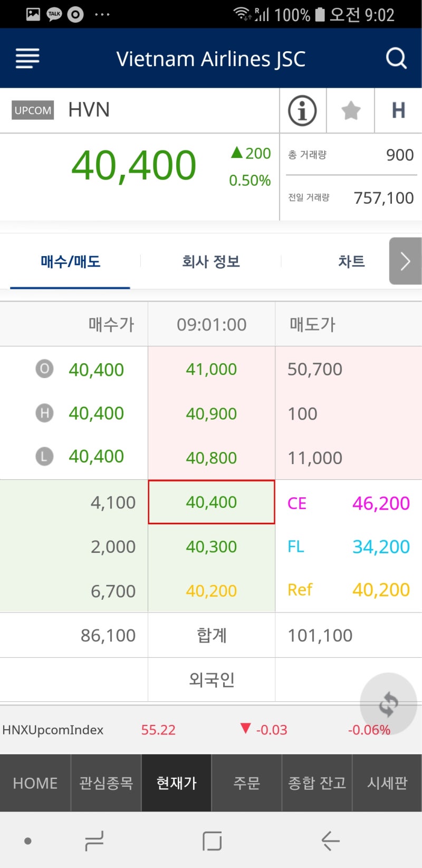This screenshot has height=868, width=422.
Task: Select the HNXUpcomIndex row
Action: point(158,730)
